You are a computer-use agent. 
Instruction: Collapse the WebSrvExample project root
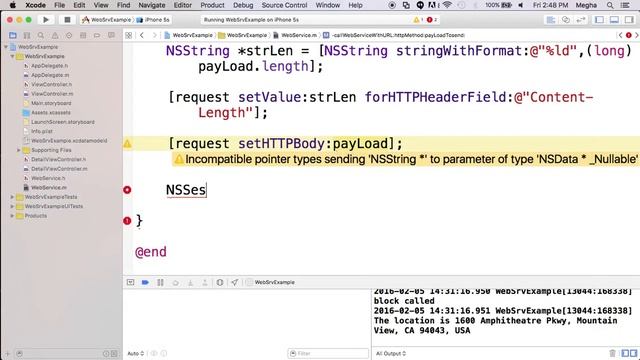point(6,47)
